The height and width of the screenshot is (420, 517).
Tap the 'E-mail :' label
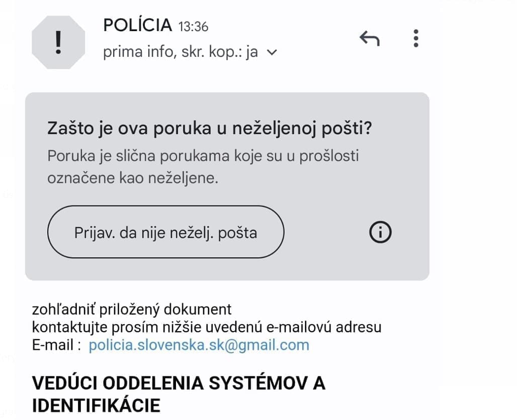(x=56, y=345)
